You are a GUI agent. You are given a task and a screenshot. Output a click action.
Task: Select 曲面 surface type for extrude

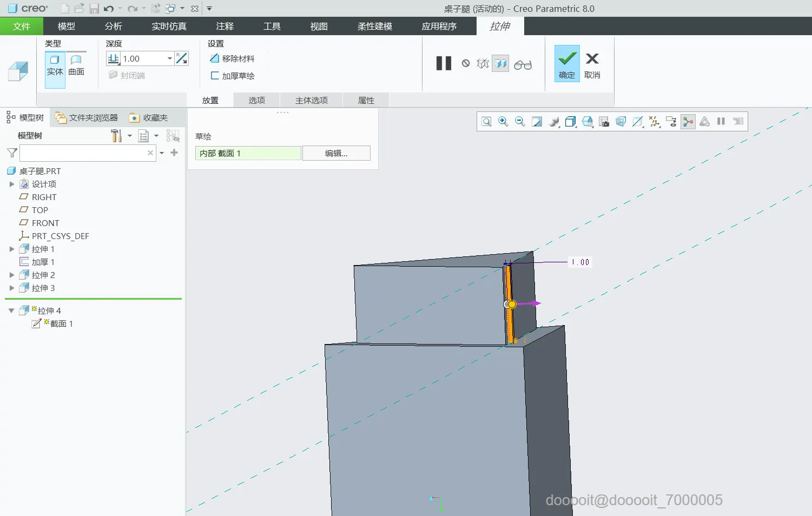pos(76,65)
